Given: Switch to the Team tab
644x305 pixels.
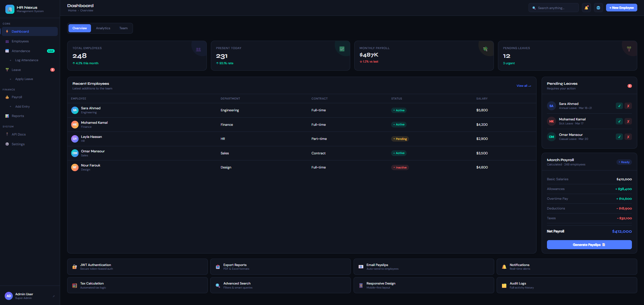Looking at the screenshot, I should point(124,28).
